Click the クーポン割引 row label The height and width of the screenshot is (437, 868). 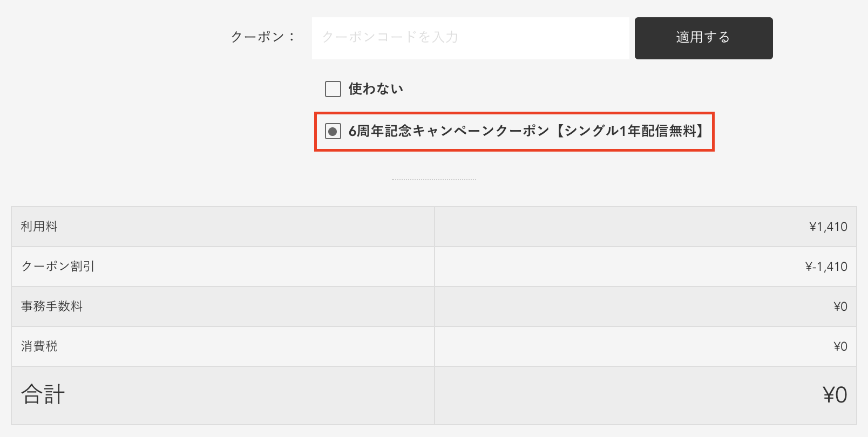tap(58, 267)
